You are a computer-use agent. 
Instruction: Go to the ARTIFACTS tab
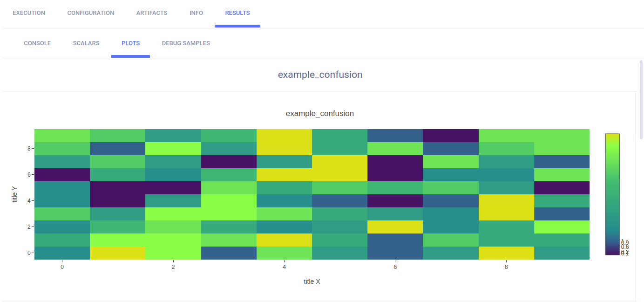[152, 13]
